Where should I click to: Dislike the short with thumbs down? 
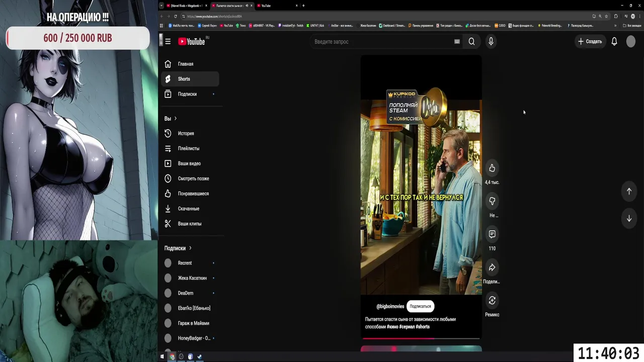(x=492, y=201)
